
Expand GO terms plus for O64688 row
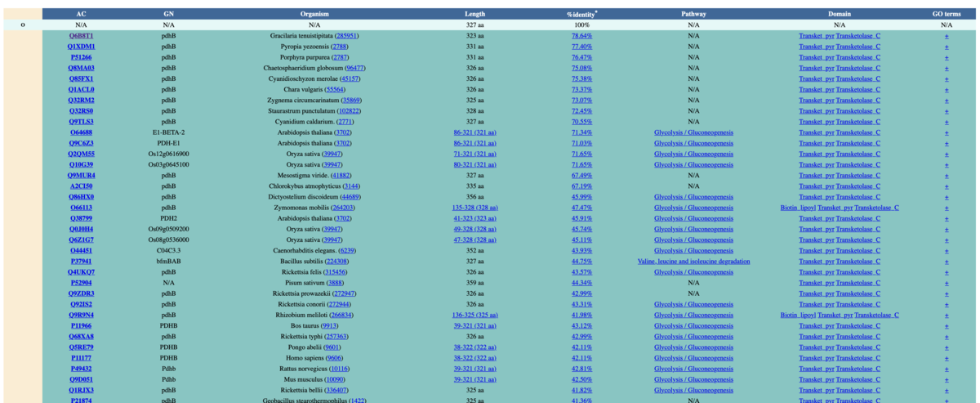pos(947,132)
